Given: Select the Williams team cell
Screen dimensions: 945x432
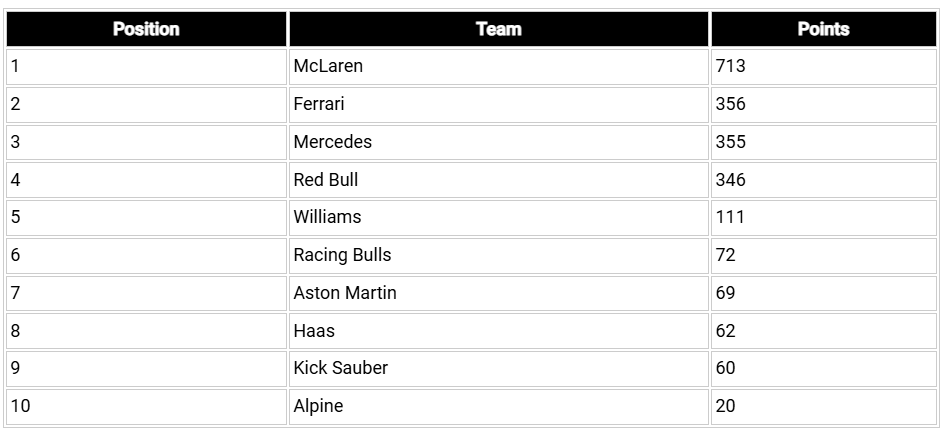Looking at the screenshot, I should (x=327, y=217).
